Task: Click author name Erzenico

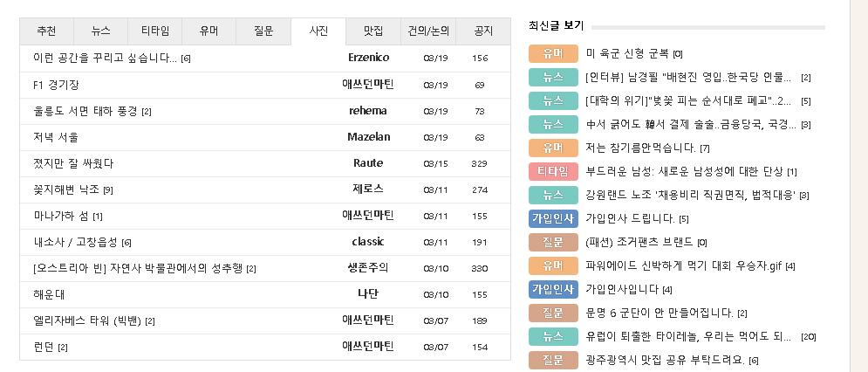Action: (x=368, y=59)
